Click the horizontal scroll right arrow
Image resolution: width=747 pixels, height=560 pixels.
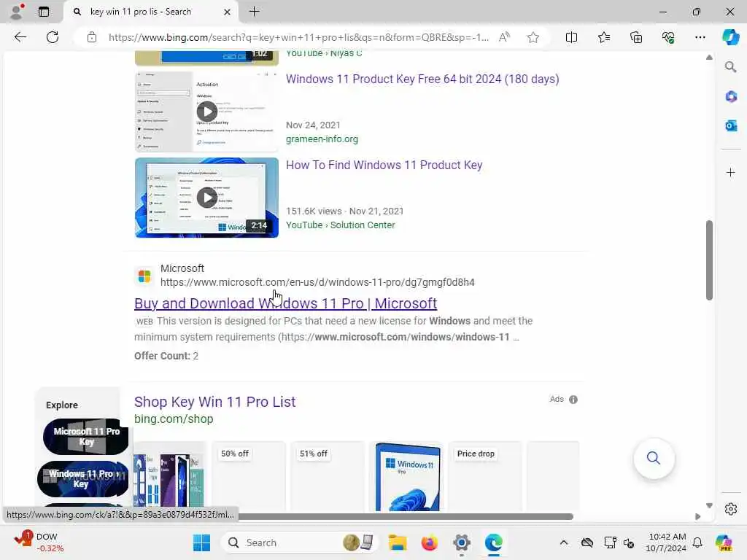pos(698,517)
